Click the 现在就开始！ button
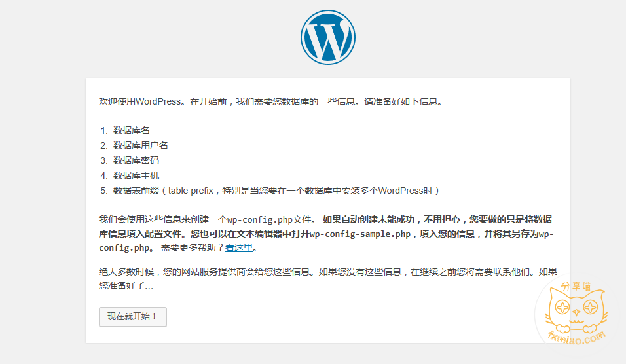 pos(133,317)
